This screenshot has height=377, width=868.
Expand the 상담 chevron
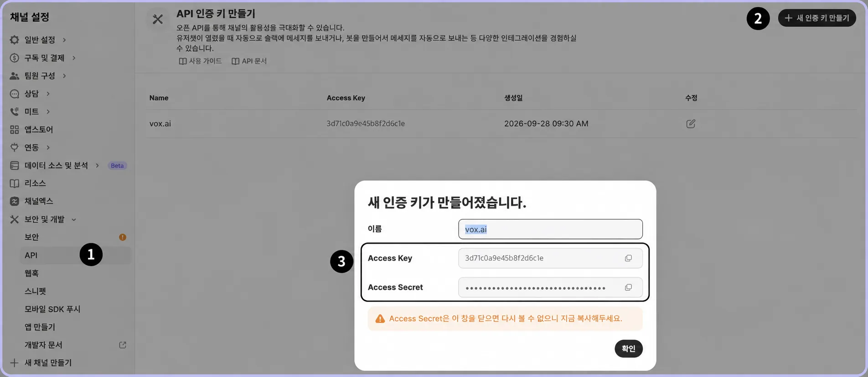click(48, 94)
